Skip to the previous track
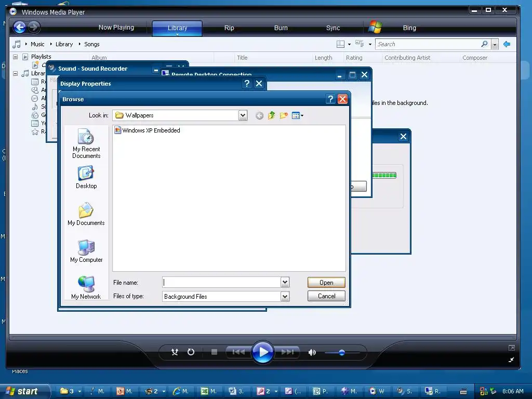Image resolution: width=532 pixels, height=399 pixels. [238, 352]
